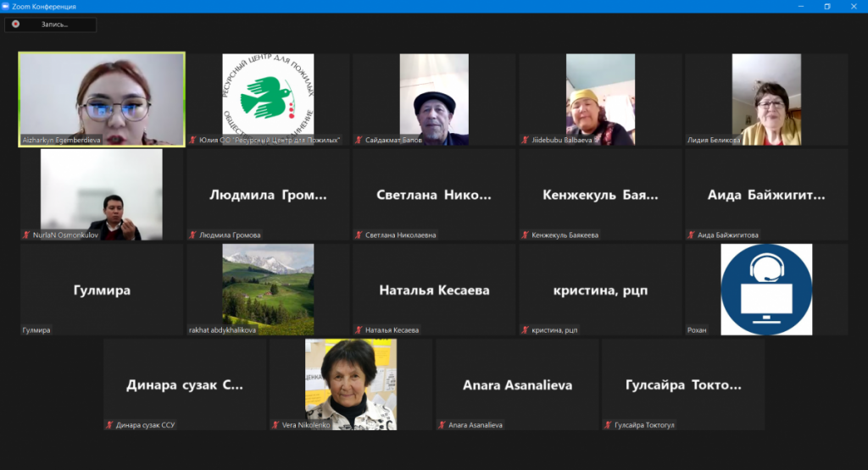Click the headset computer avatar for Рохан
This screenshot has width=868, height=470.
point(766,289)
